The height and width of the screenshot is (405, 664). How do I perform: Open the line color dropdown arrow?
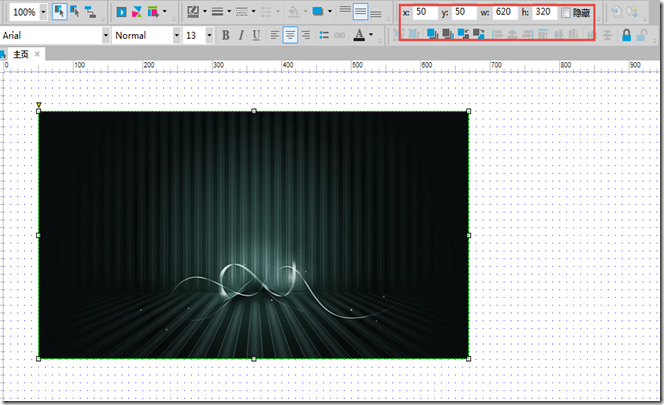point(205,11)
